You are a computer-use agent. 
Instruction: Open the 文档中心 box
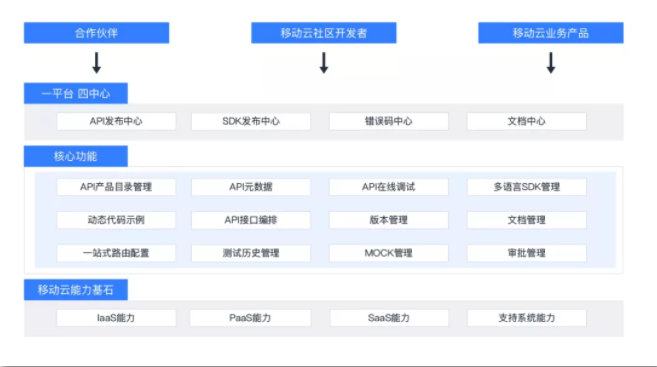[x=527, y=121]
